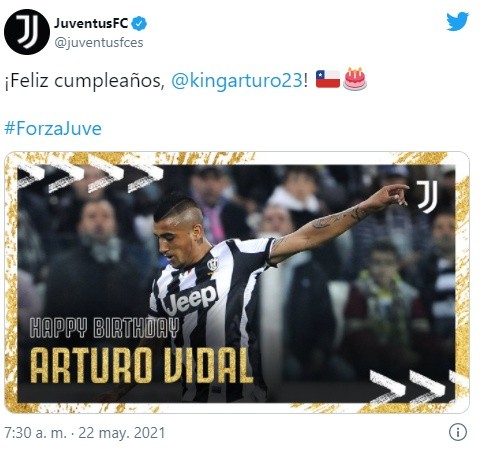The image size is (483, 449).
Task: Open the #ForzaJuve hashtag
Action: 53,129
